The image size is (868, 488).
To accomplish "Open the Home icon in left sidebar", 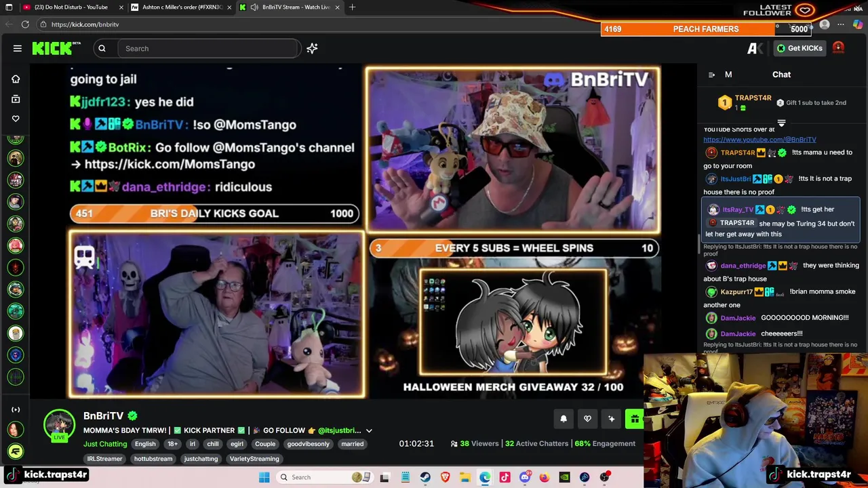I will click(x=16, y=79).
